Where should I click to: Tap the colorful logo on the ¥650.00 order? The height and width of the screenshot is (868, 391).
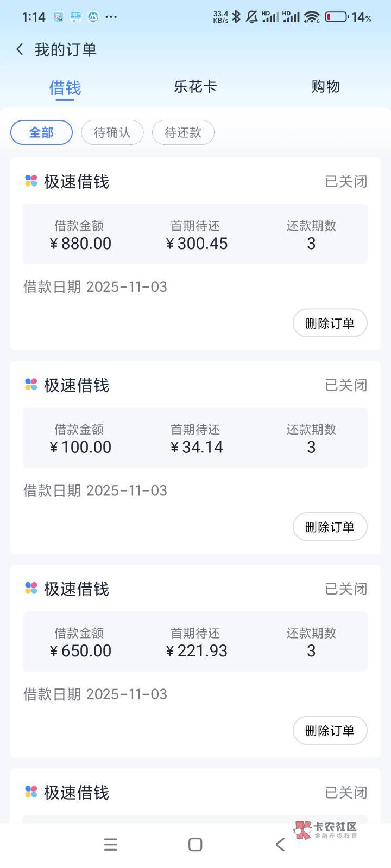click(31, 589)
